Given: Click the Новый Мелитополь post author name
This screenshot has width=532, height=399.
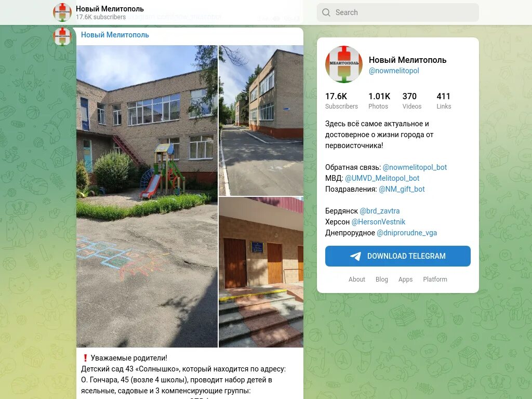Looking at the screenshot, I should pos(115,35).
